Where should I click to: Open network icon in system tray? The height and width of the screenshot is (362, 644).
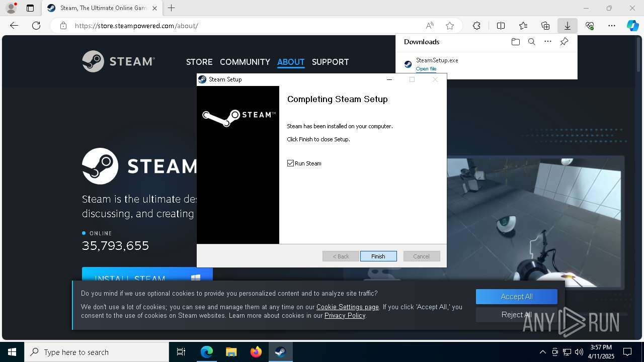(x=567, y=352)
